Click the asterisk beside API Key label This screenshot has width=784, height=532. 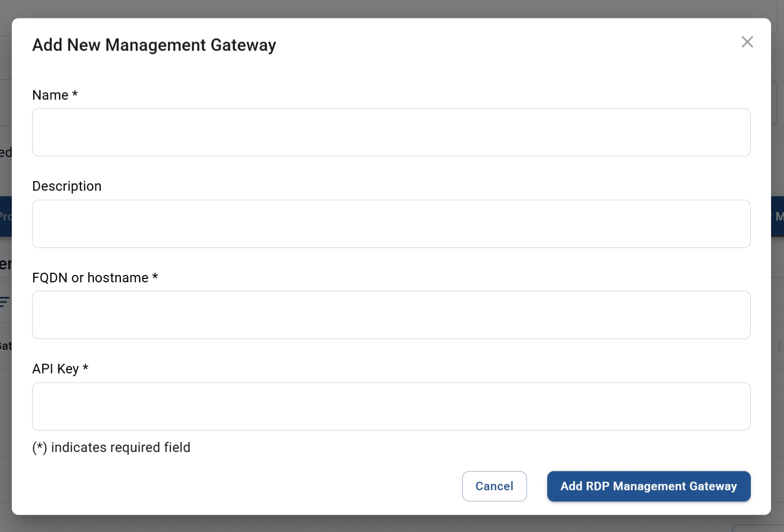pyautogui.click(x=85, y=368)
